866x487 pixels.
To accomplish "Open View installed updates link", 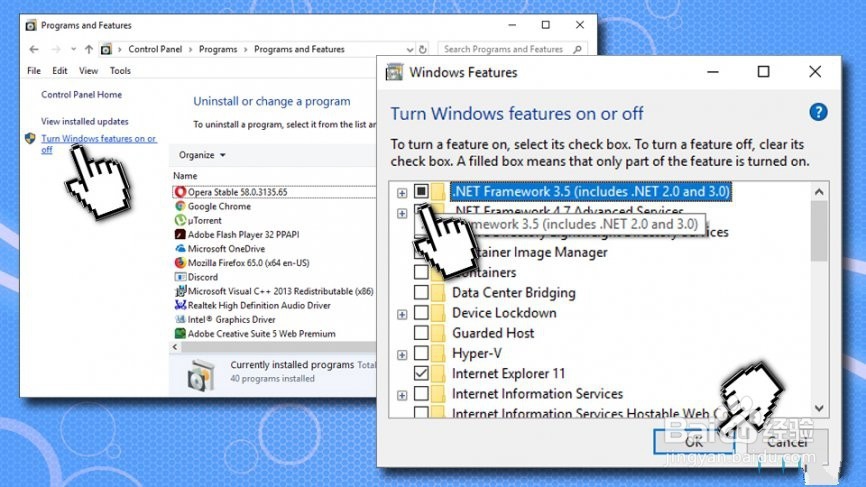I will click(85, 121).
